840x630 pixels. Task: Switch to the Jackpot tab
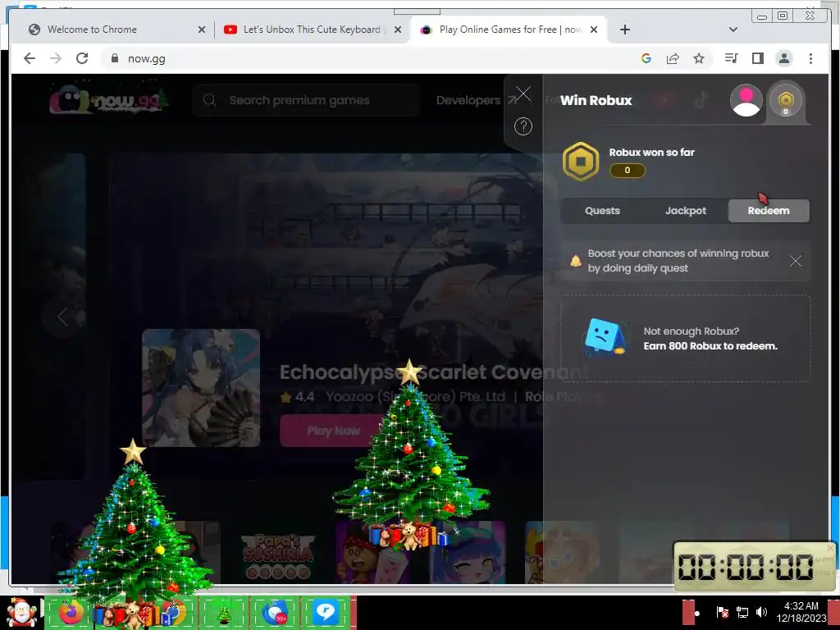686,211
